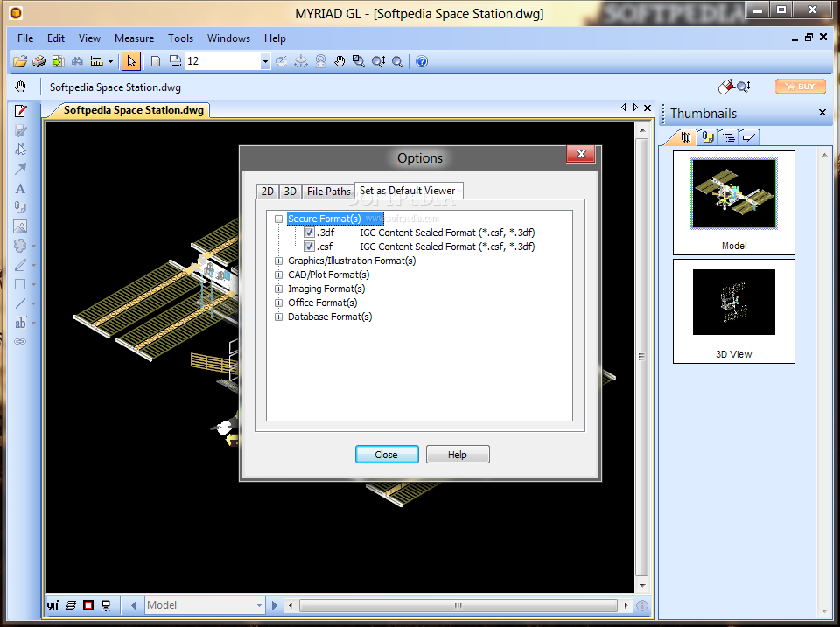840x627 pixels.
Task: Expand the Graphics/Illustration Format(s) node
Action: 278,261
